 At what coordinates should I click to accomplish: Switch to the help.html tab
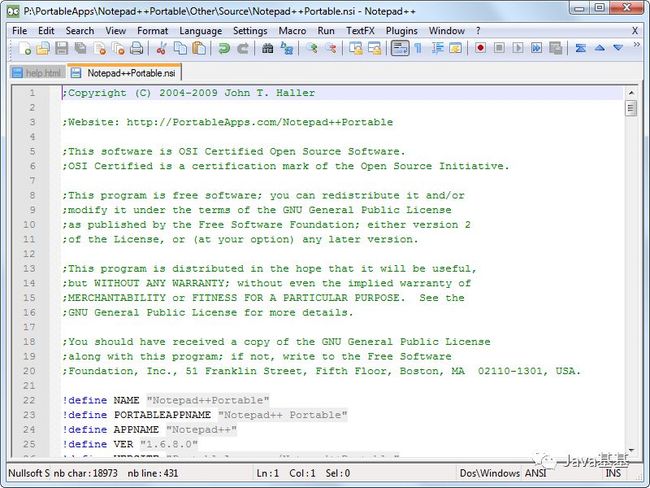pyautogui.click(x=37, y=73)
